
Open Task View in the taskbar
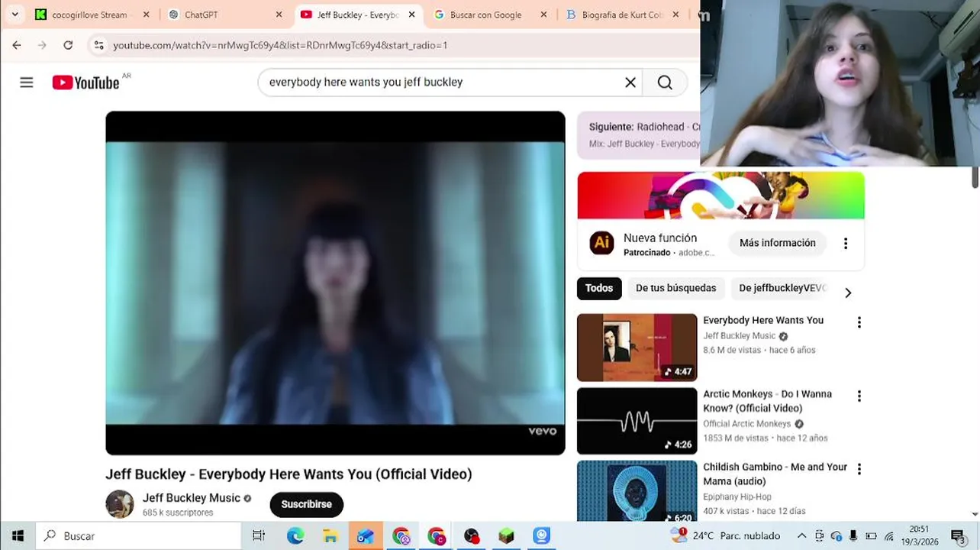pyautogui.click(x=259, y=536)
